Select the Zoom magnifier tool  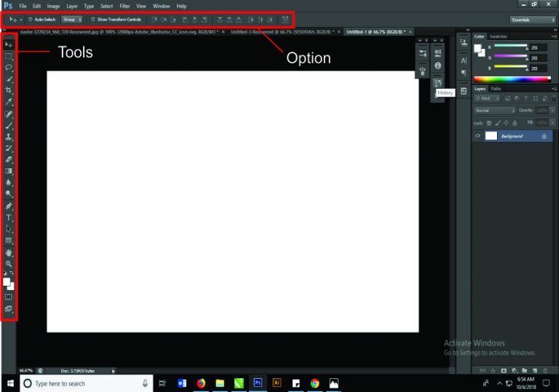tap(9, 264)
